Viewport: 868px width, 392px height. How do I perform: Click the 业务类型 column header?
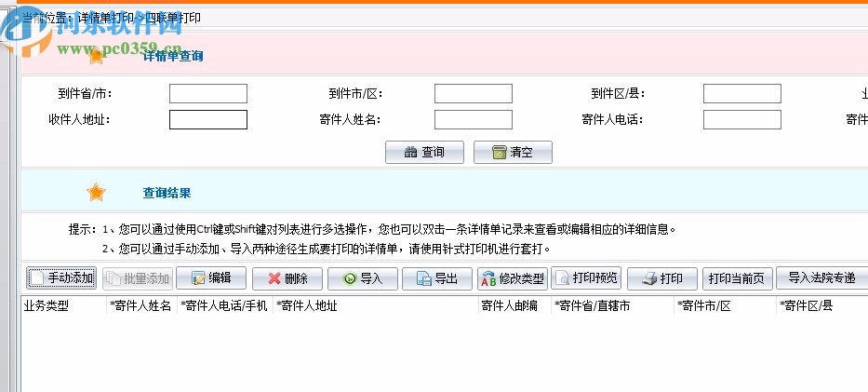[x=63, y=305]
